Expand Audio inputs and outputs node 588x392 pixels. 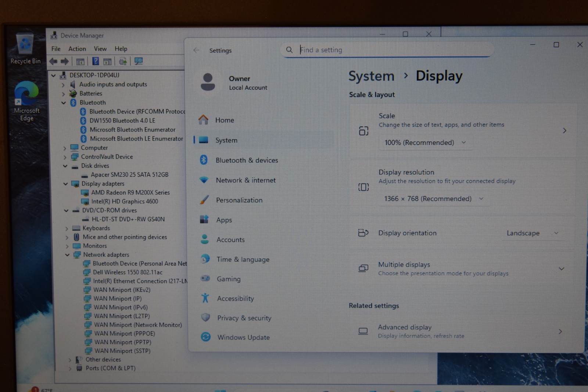(63, 85)
